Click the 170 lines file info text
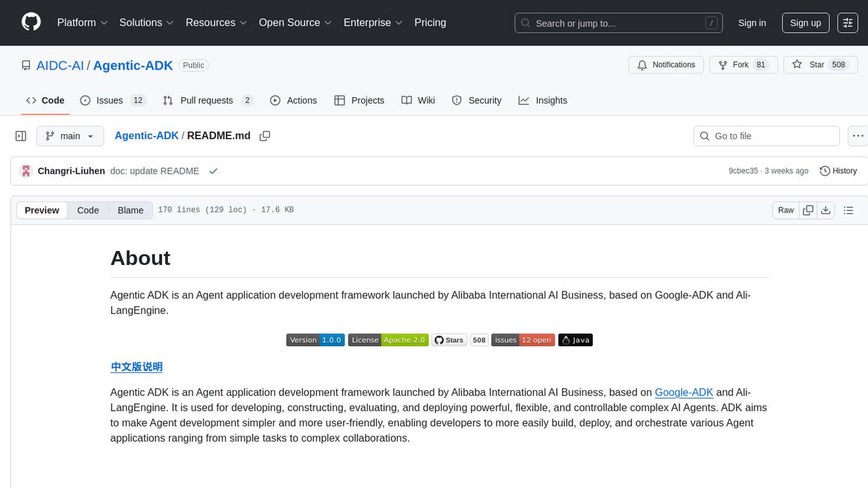Image resolution: width=868 pixels, height=488 pixels. pos(225,210)
